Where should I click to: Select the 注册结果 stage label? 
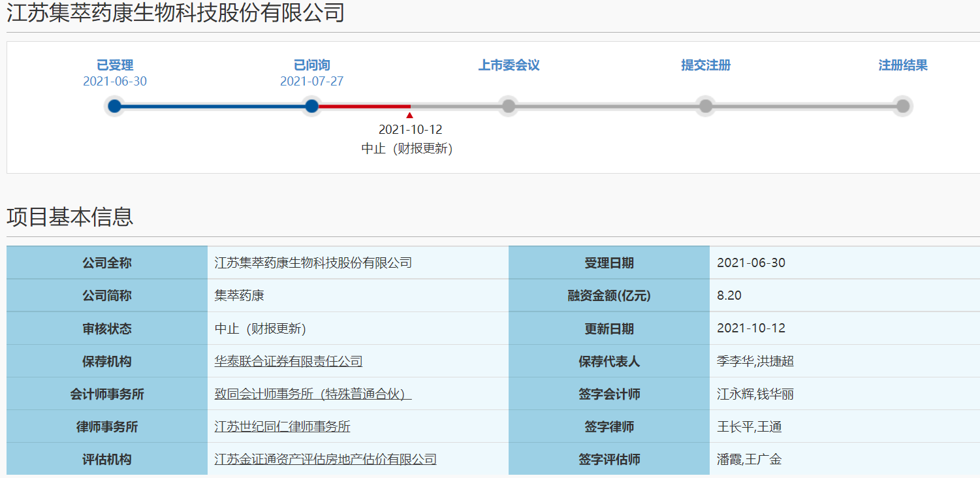point(903,65)
